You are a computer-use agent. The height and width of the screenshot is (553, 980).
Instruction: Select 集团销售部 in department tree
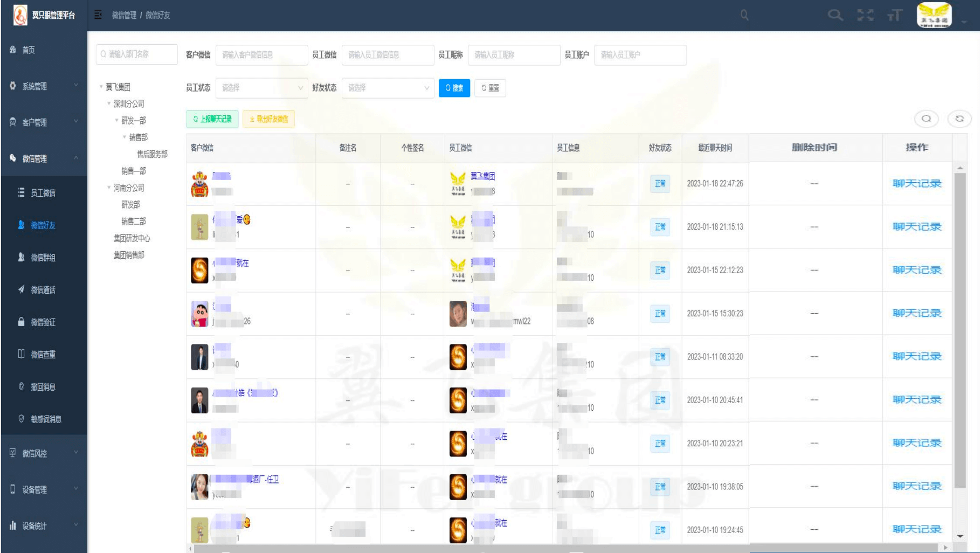click(x=129, y=255)
